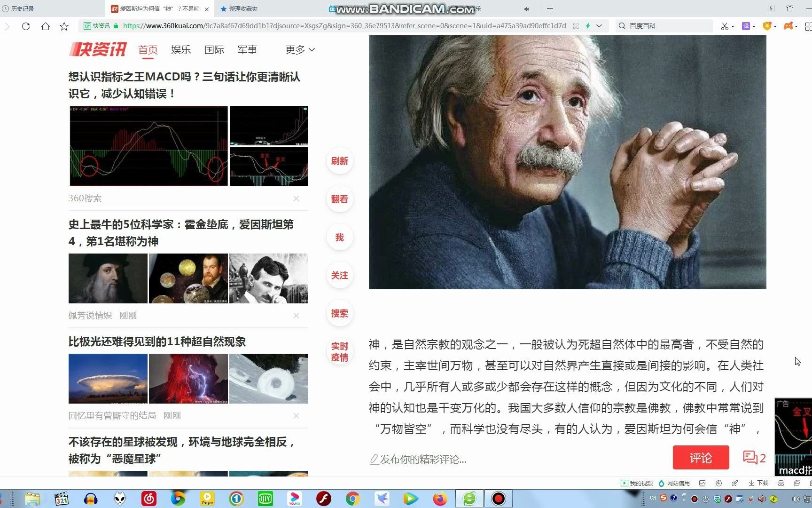Reload the page with the refresh icon

click(x=26, y=26)
